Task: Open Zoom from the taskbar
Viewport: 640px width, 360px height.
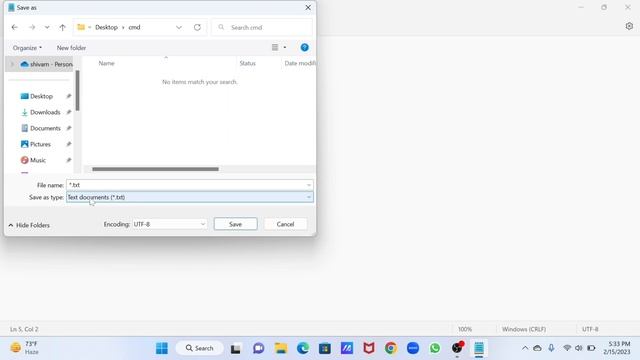Action: click(x=413, y=348)
